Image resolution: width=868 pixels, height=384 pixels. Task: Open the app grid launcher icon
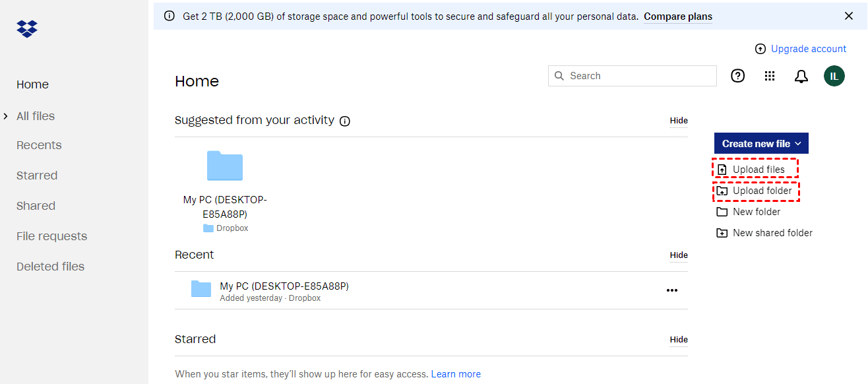[770, 76]
